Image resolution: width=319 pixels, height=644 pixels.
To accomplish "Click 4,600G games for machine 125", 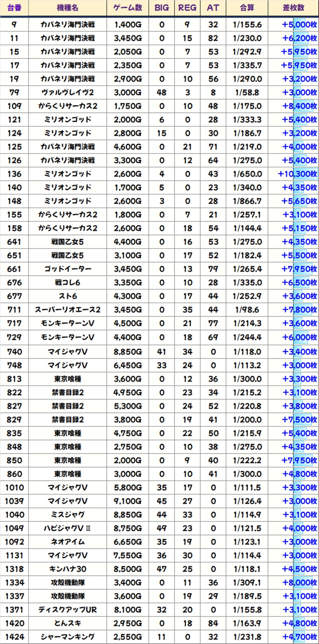I will click(x=128, y=147).
